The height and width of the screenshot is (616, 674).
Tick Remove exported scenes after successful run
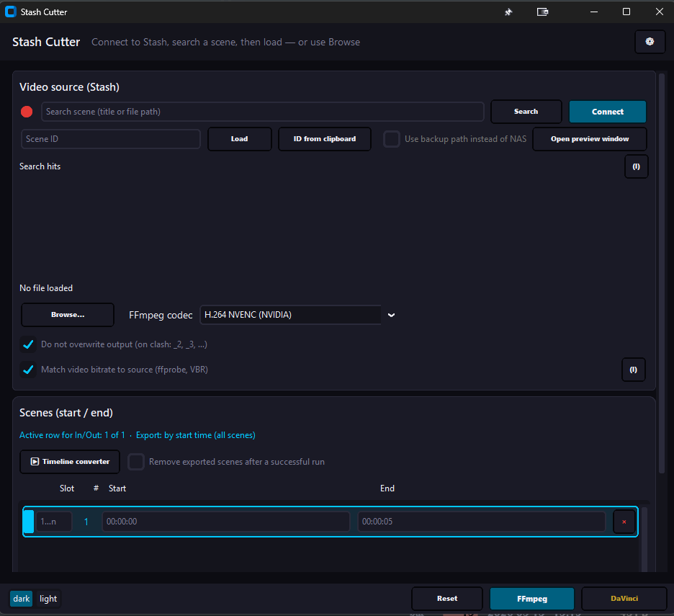[x=136, y=462]
